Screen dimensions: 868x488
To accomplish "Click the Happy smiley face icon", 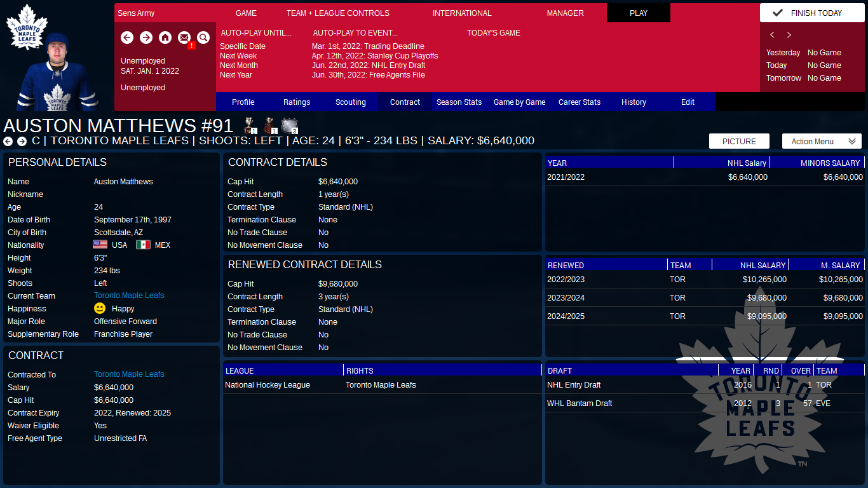I will [100, 308].
